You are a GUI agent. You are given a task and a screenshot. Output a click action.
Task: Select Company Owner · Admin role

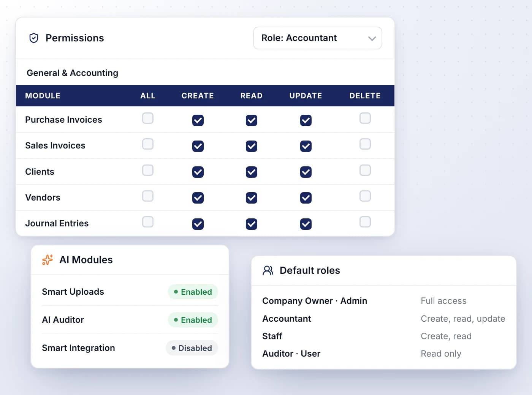(315, 301)
